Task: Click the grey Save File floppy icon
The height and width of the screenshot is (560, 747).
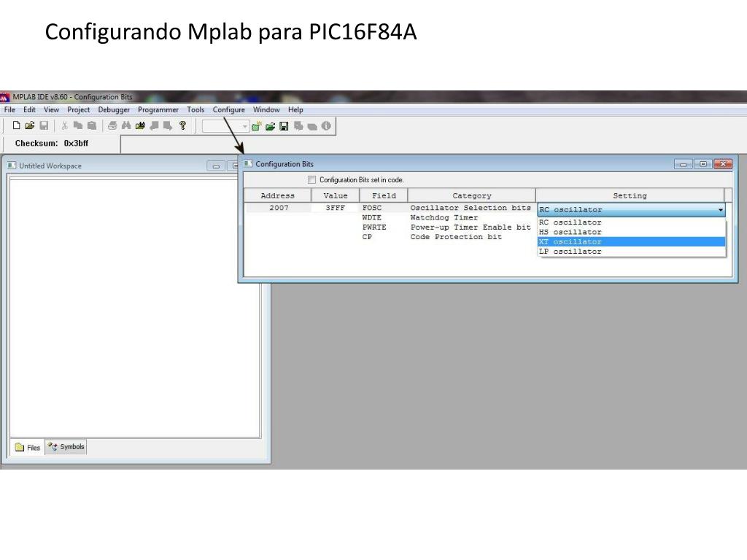Action: (44, 125)
